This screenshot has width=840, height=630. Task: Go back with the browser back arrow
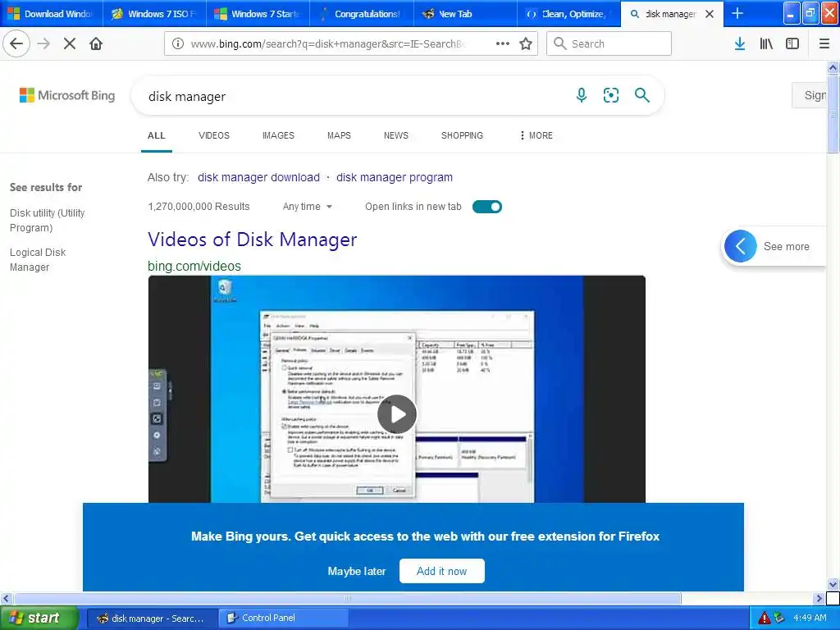click(x=16, y=43)
